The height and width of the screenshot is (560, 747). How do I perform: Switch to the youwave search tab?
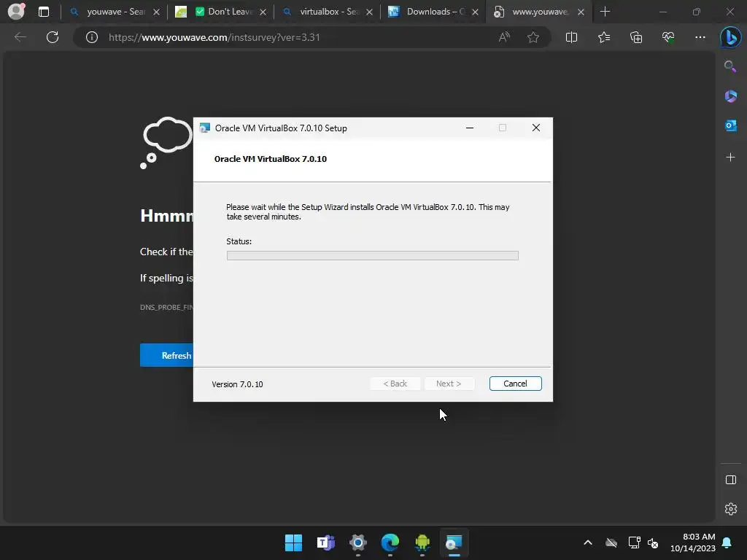114,12
